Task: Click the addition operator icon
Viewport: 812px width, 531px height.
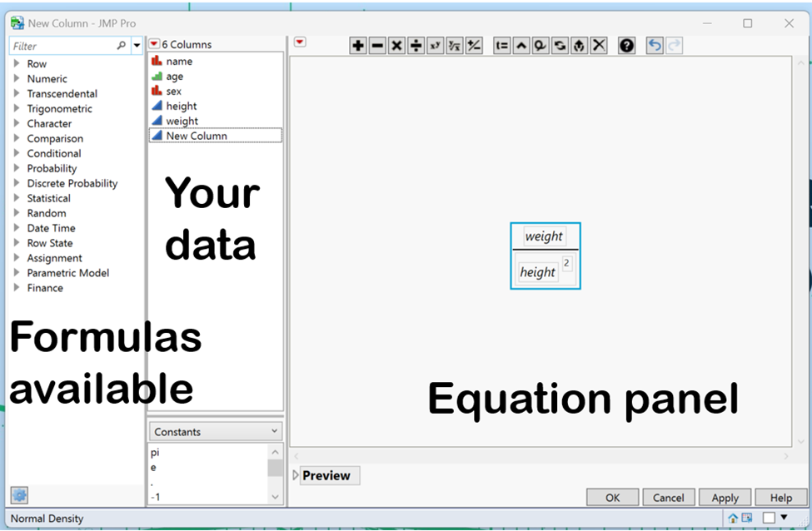Action: pos(358,45)
